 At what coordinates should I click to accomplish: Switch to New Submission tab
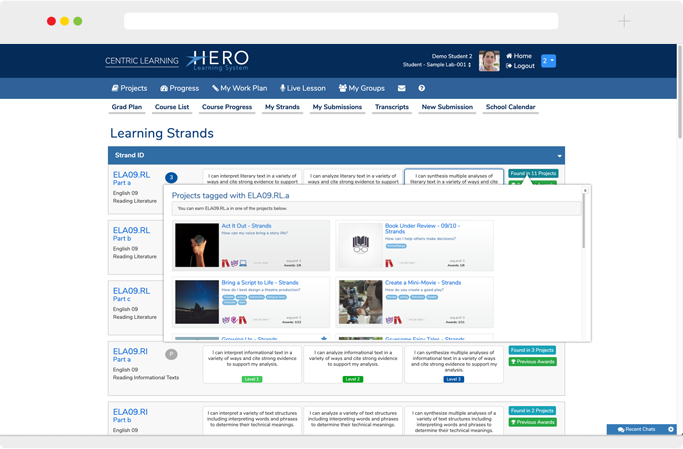click(x=447, y=107)
